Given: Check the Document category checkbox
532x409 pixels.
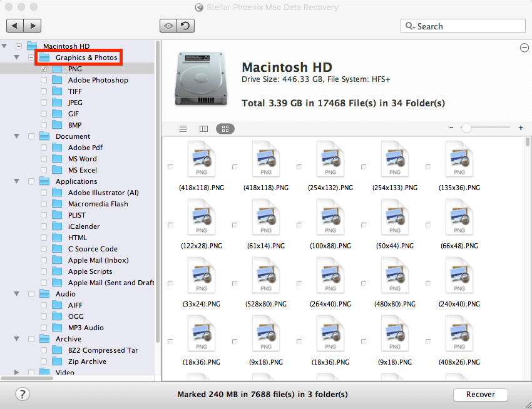Looking at the screenshot, I should pyautogui.click(x=31, y=136).
